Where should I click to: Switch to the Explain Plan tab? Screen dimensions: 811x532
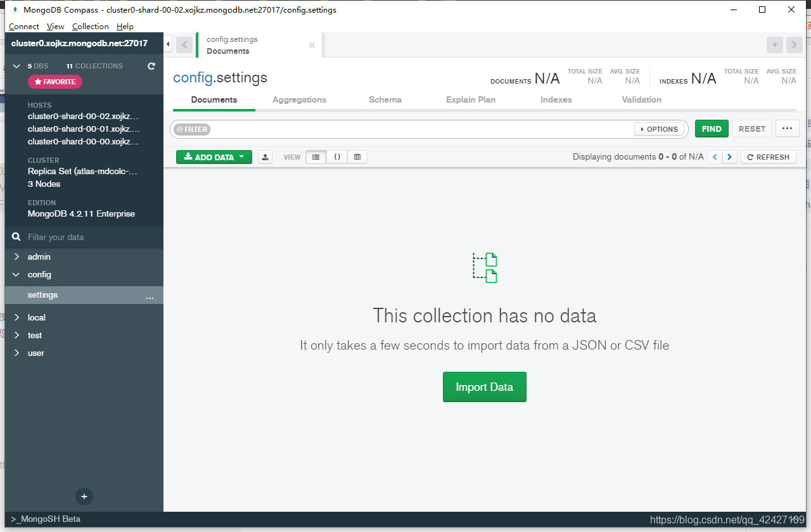coord(471,99)
